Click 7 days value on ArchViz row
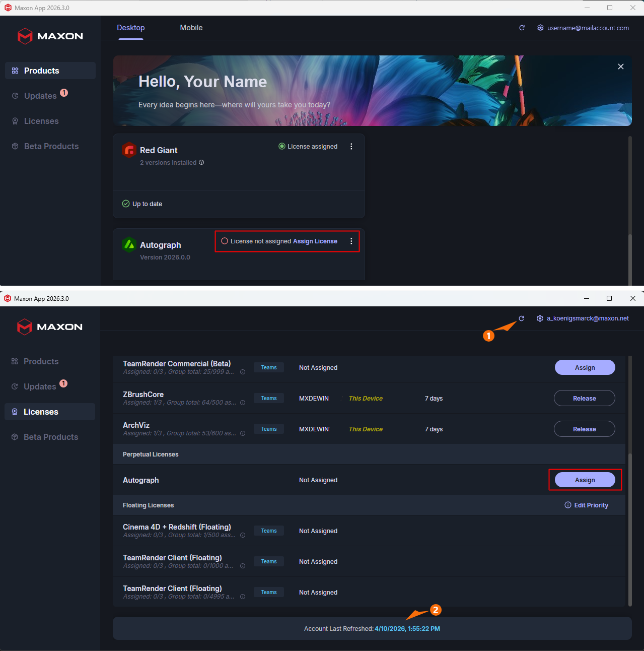This screenshot has width=644, height=651. (x=434, y=429)
